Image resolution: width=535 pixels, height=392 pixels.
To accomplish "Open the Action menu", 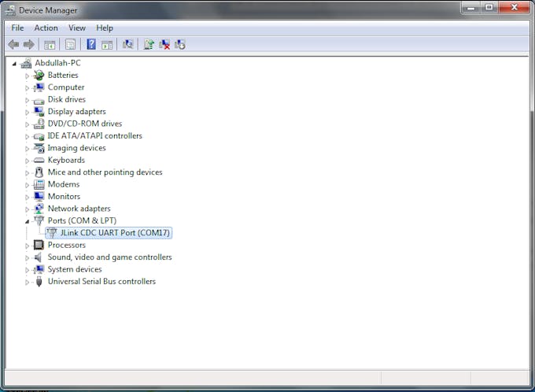I will [x=46, y=28].
